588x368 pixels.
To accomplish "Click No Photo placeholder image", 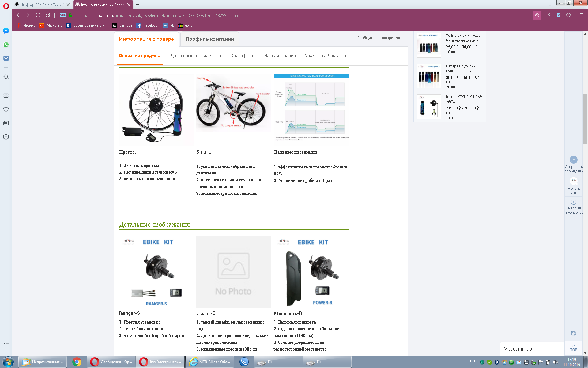I will tap(233, 272).
